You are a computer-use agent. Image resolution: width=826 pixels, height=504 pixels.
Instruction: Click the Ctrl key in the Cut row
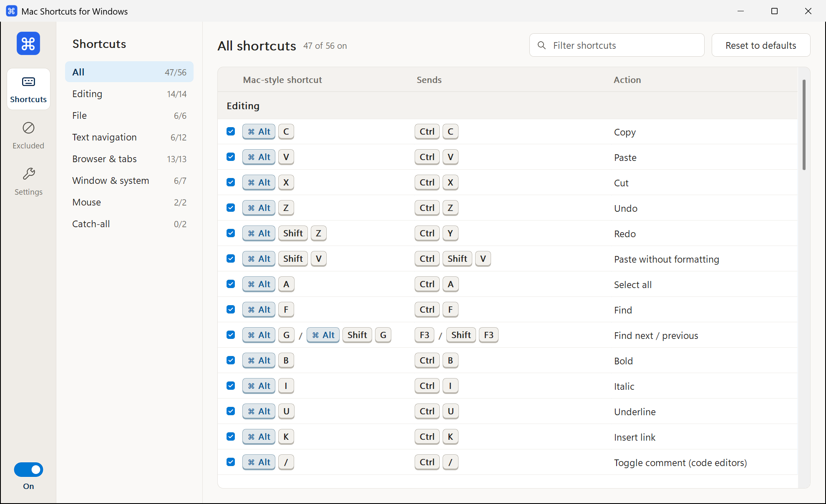(x=427, y=182)
